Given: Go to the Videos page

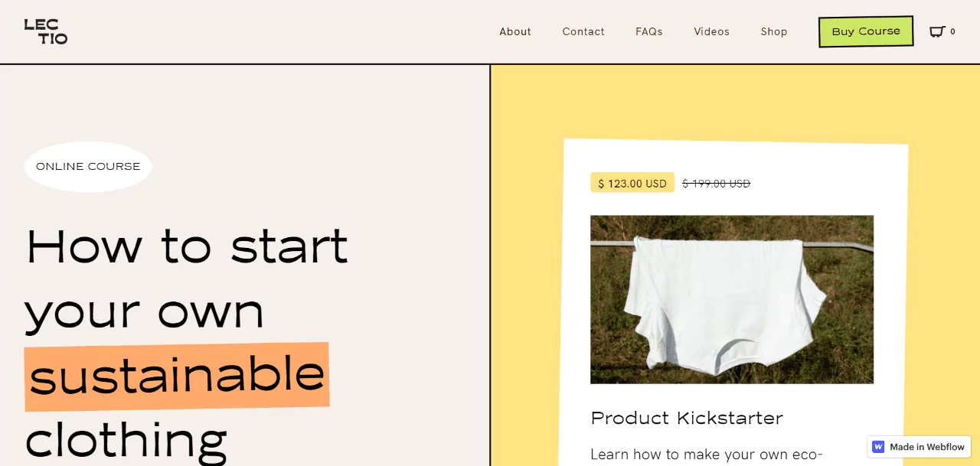Looking at the screenshot, I should click(x=711, y=31).
